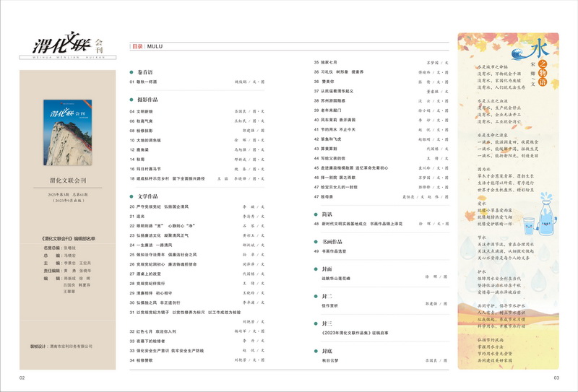Select the 目录 MULU header tab
The height and width of the screenshot is (392, 578).
click(144, 46)
